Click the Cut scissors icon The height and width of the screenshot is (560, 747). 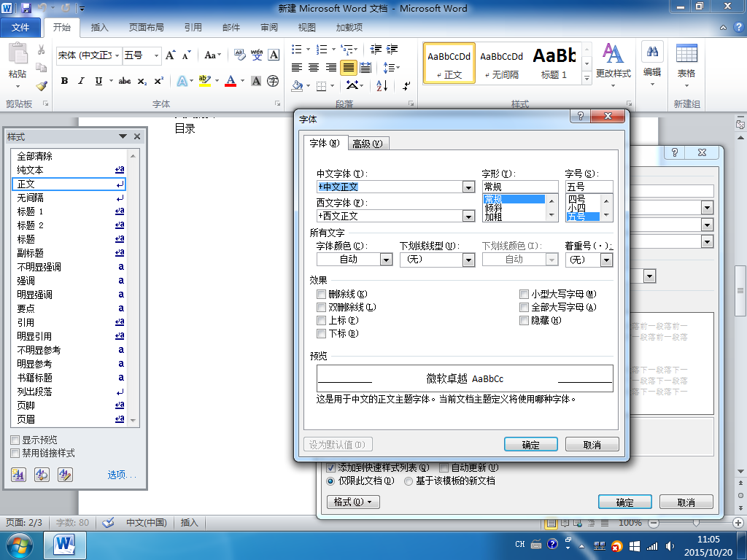tap(42, 50)
